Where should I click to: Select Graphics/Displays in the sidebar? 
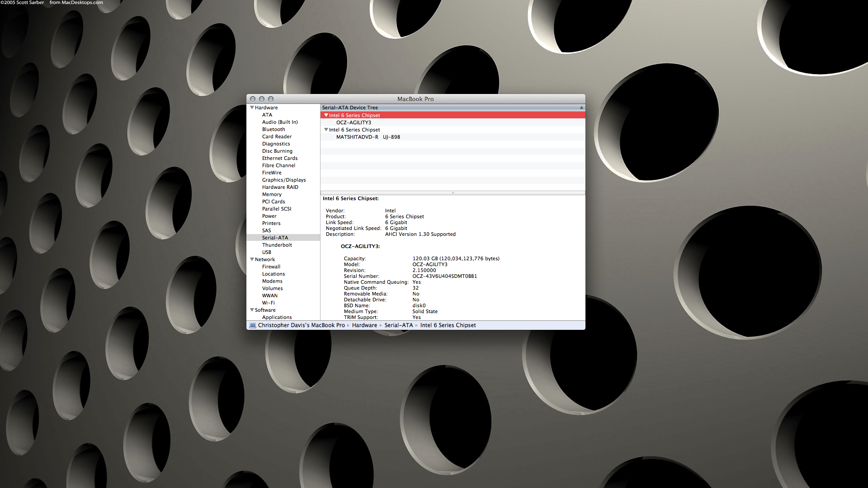[283, 180]
